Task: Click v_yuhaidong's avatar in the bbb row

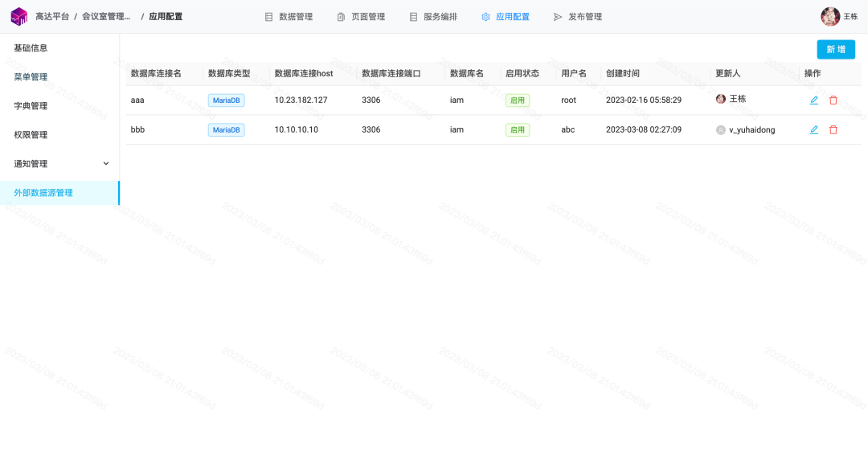Action: tap(721, 130)
